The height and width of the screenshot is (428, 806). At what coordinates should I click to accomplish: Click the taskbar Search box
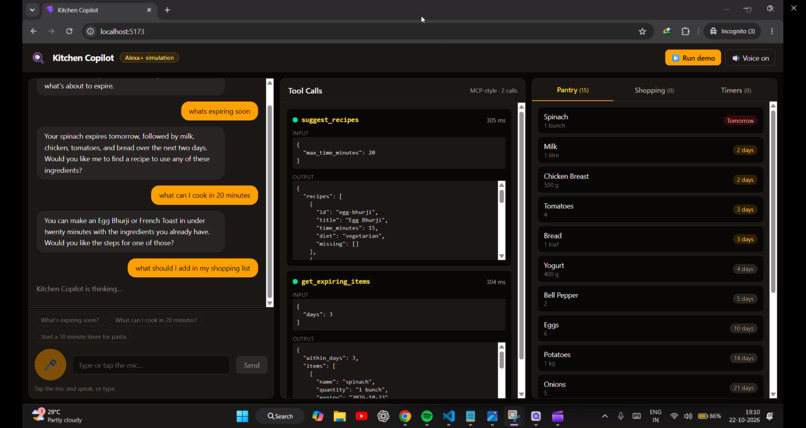280,416
